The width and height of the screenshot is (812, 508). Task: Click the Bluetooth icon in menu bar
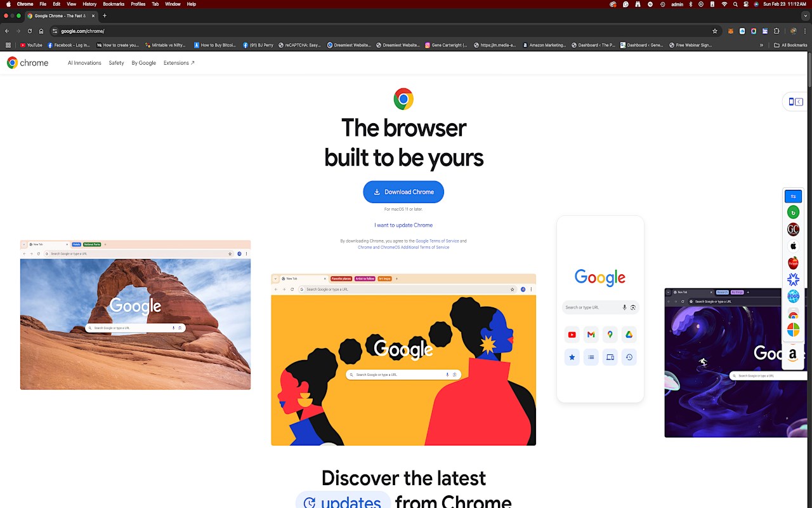691,4
